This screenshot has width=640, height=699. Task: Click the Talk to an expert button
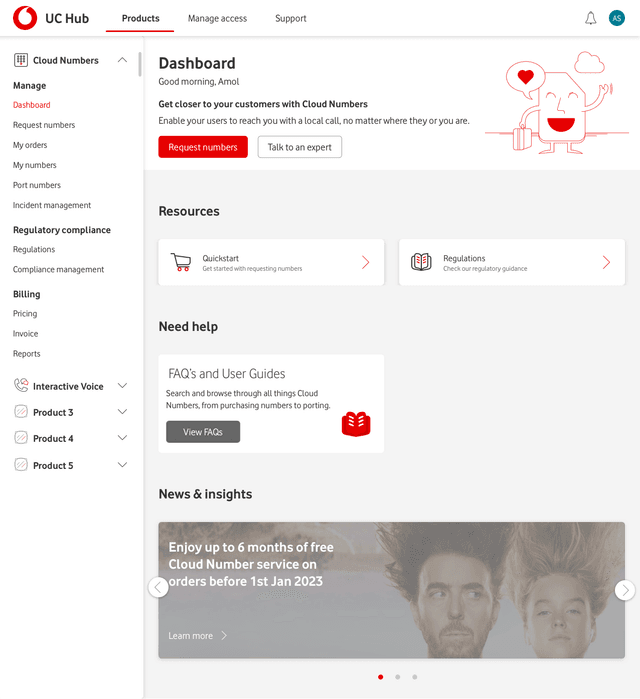coord(299,147)
